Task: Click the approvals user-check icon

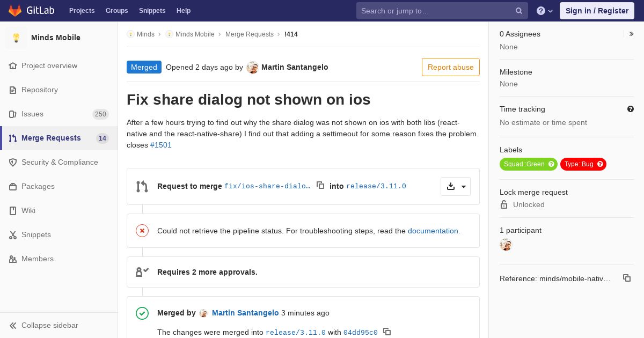Action: (x=142, y=272)
